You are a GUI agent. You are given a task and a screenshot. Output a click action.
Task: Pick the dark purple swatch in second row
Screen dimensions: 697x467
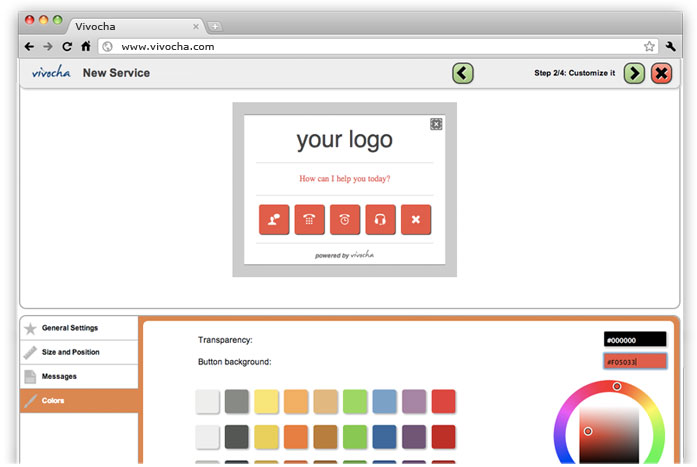[414, 437]
